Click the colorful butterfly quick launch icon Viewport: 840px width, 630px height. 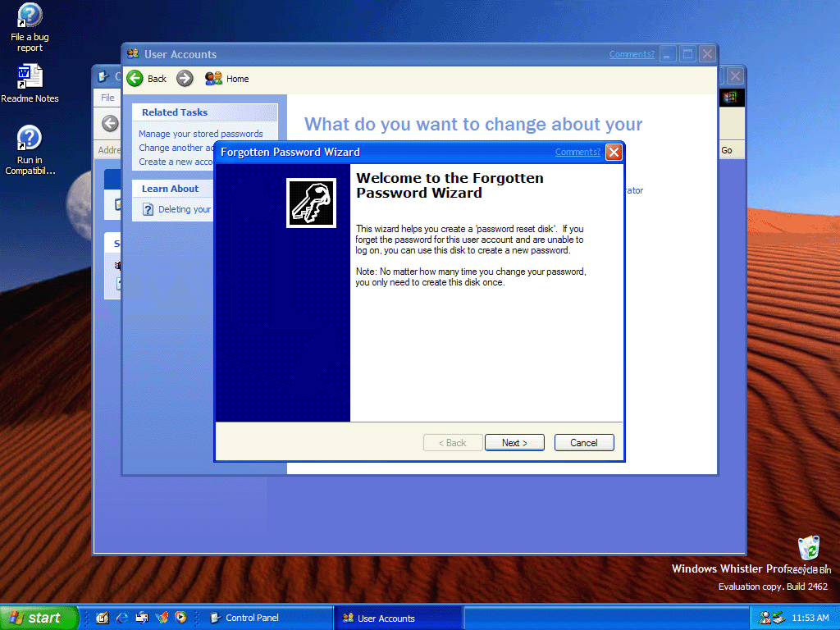pyautogui.click(x=162, y=618)
